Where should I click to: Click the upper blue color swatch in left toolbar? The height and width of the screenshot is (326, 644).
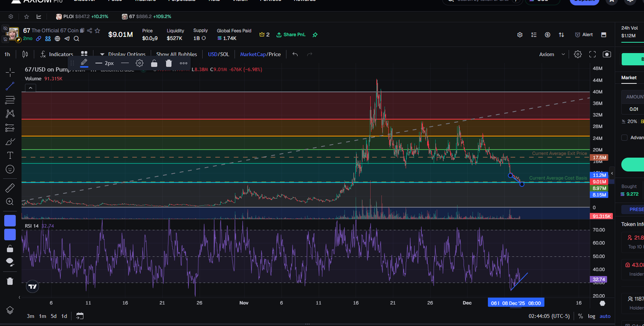(x=10, y=220)
